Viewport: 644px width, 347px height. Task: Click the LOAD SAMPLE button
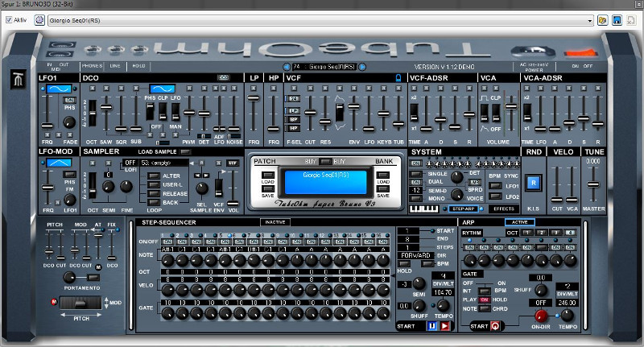tap(186, 151)
